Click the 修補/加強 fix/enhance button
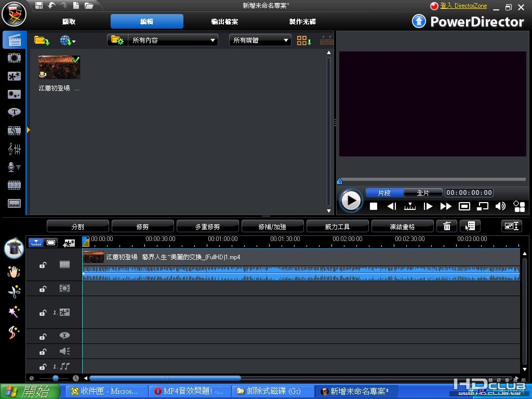The image size is (532, 399). coord(272,227)
